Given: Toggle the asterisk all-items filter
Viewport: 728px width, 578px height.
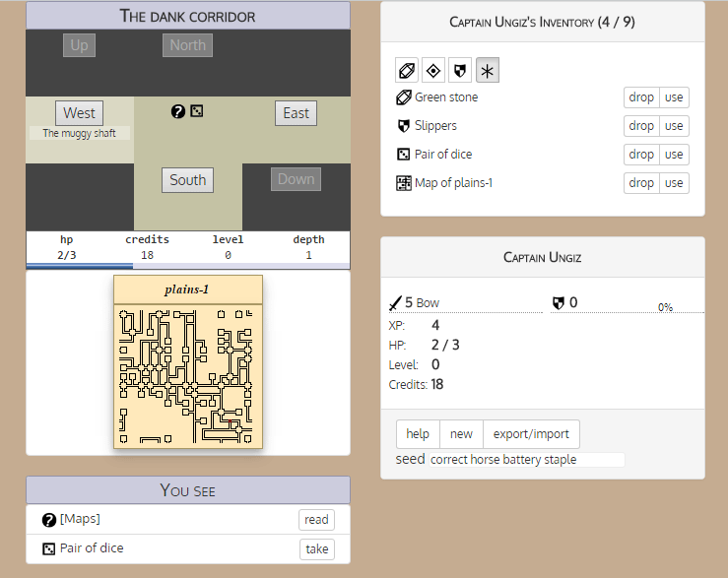Looking at the screenshot, I should [487, 70].
